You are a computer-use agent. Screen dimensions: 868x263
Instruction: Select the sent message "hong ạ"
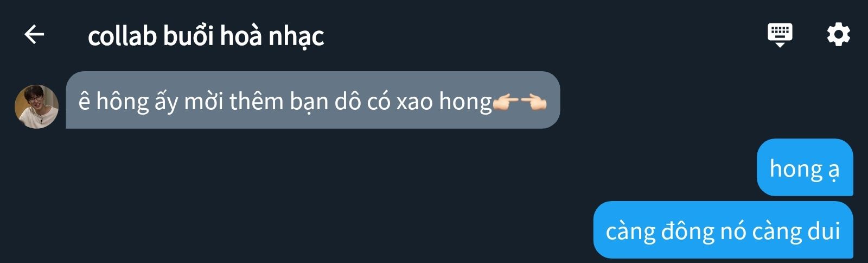(805, 167)
